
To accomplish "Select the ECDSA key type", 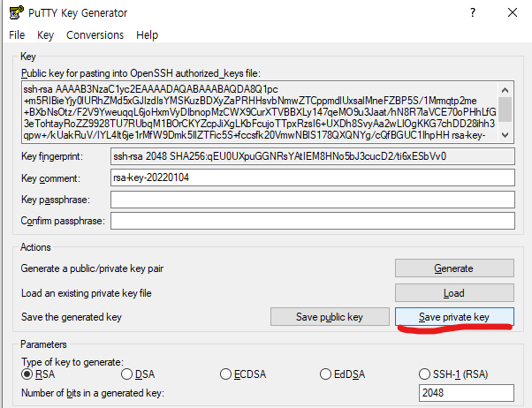I will pos(243,374).
